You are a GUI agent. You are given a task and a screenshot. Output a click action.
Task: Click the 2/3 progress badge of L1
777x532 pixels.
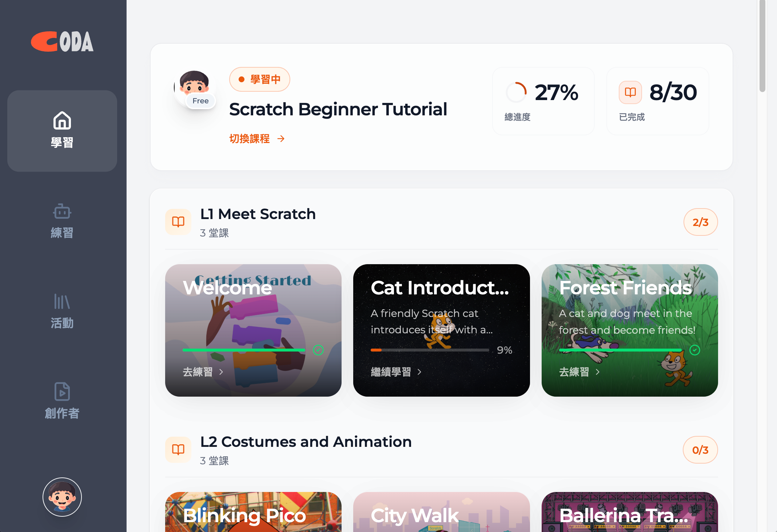[x=701, y=222]
